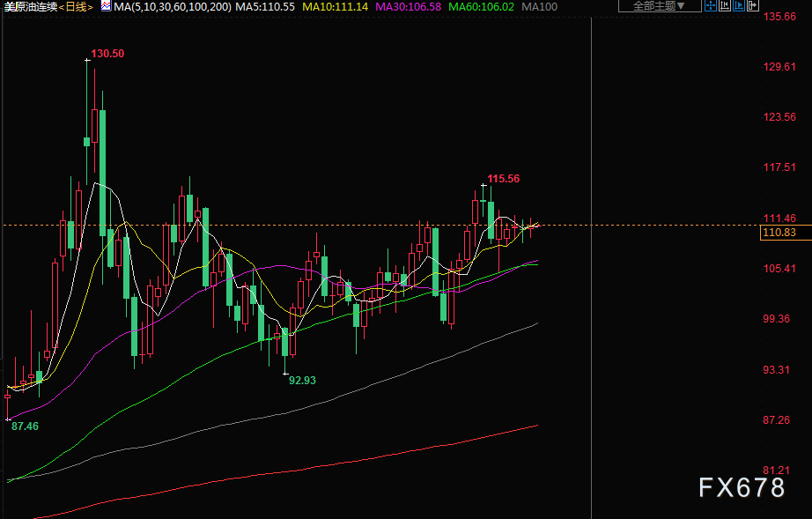Click the 92.93 low price marker
812x519 pixels.
click(302, 380)
